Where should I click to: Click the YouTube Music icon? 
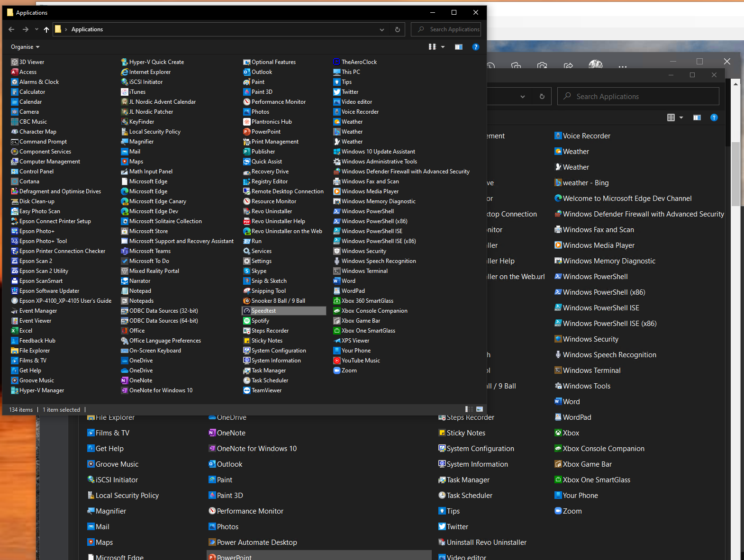click(337, 361)
